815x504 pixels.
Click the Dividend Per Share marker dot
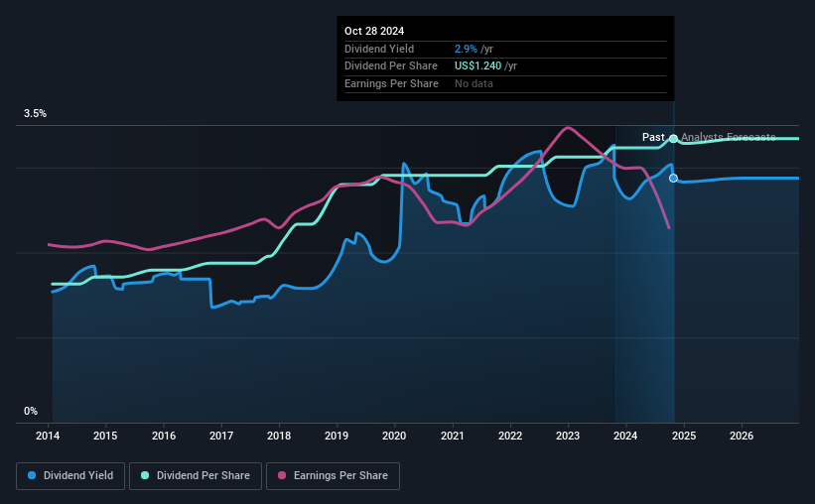click(673, 139)
